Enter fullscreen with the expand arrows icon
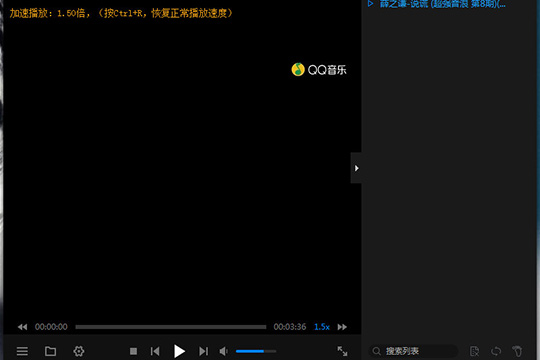 342,351
